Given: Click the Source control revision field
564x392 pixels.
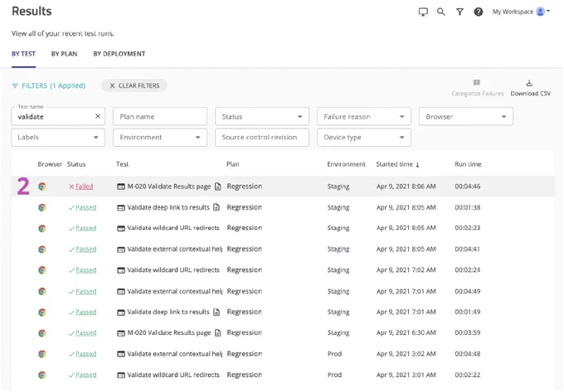Looking at the screenshot, I should tap(262, 138).
